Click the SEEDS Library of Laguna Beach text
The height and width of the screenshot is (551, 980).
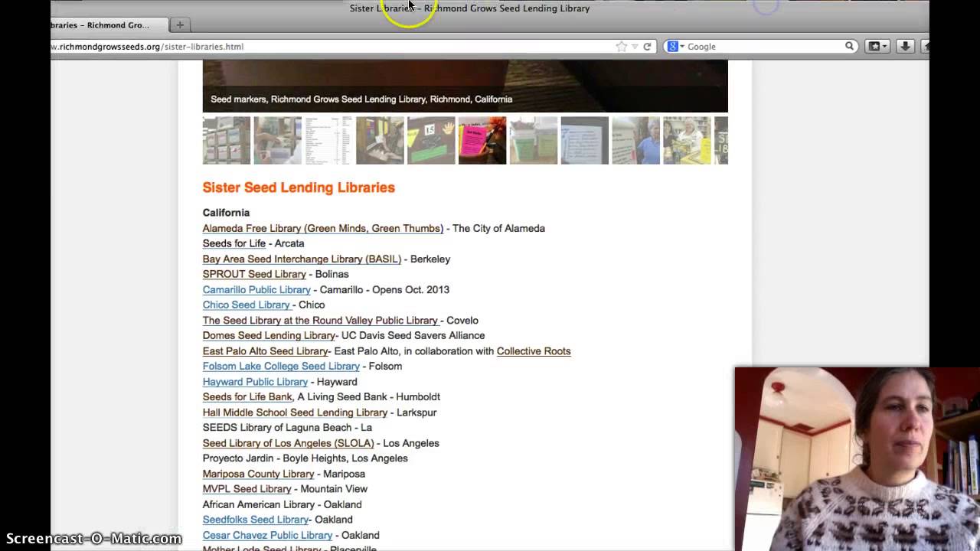click(x=287, y=427)
